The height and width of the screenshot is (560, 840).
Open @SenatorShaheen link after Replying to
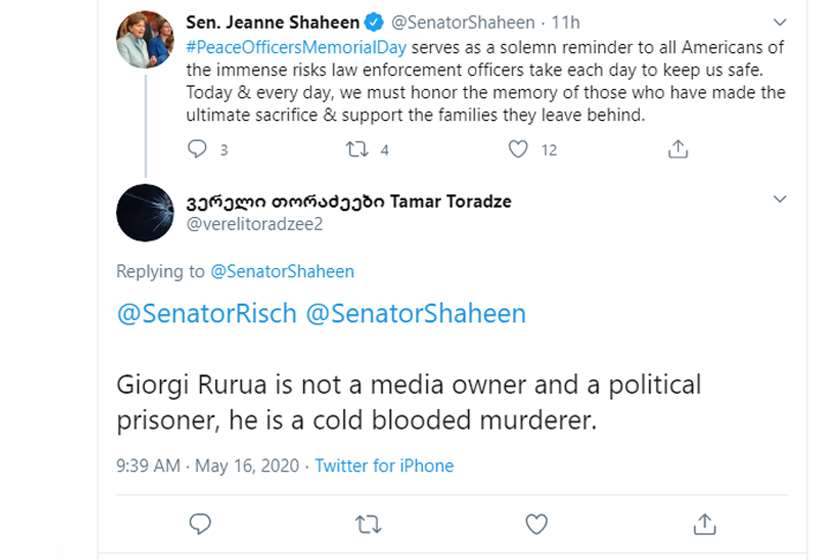click(x=282, y=271)
